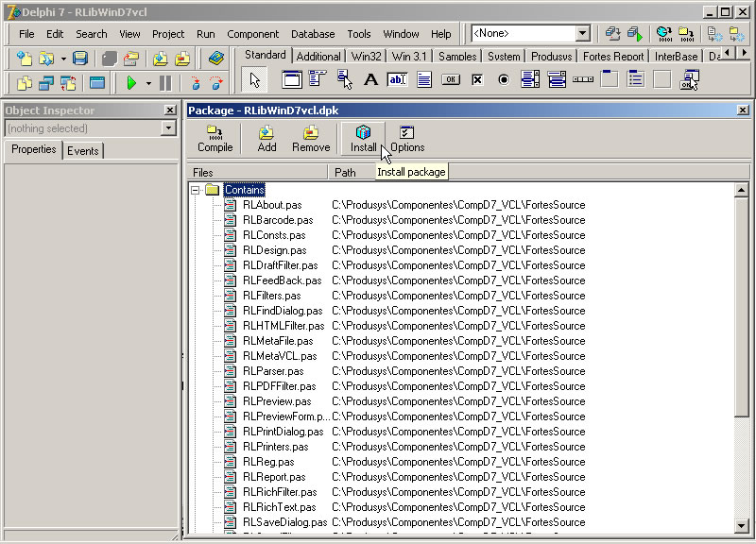This screenshot has width=756, height=544.
Task: Run the project with the green Run arrow
Action: click(x=132, y=81)
